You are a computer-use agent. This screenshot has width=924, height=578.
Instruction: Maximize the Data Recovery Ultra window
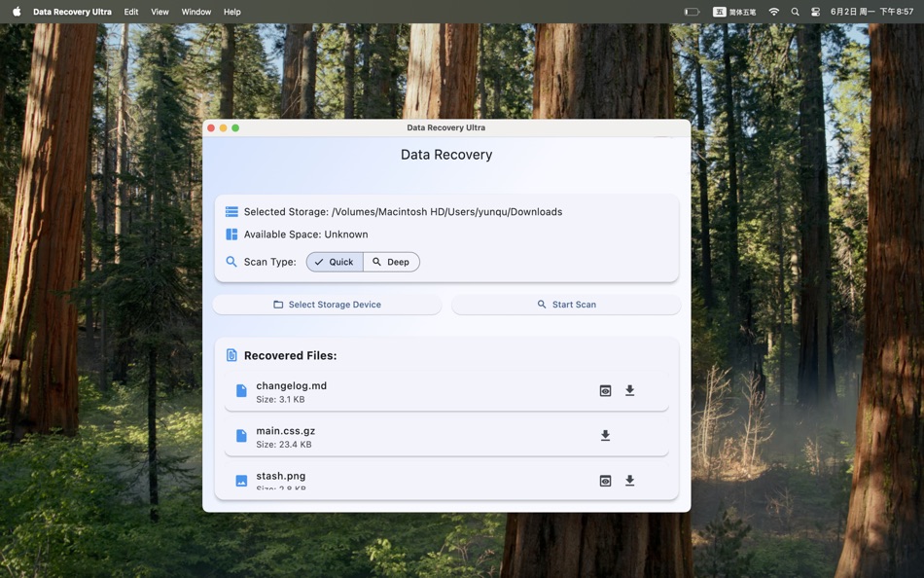[235, 128]
